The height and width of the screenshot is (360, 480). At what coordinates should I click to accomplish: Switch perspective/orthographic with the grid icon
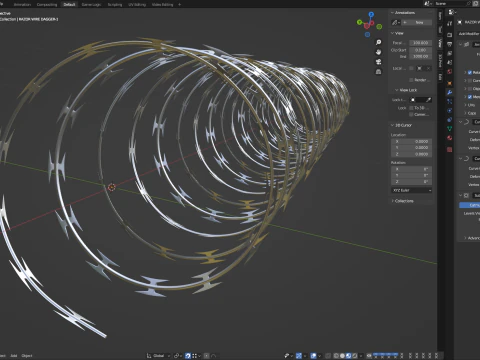point(379,72)
